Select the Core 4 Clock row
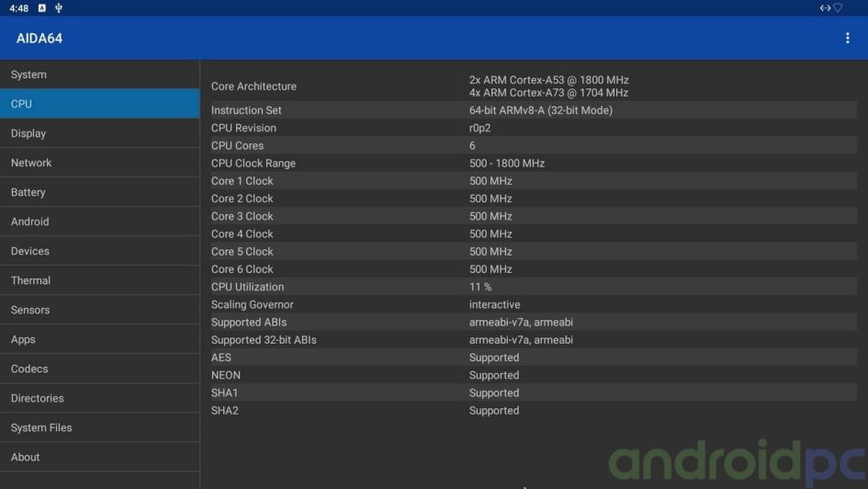Viewport: 868px width, 489px height. coord(534,233)
